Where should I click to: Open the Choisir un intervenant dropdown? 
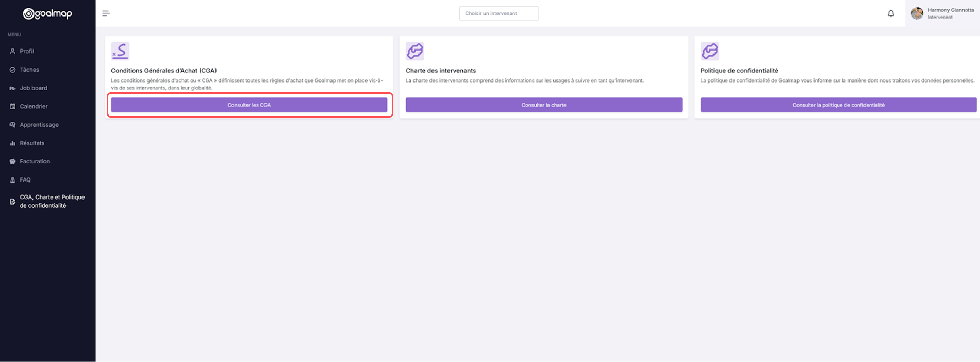click(x=499, y=13)
